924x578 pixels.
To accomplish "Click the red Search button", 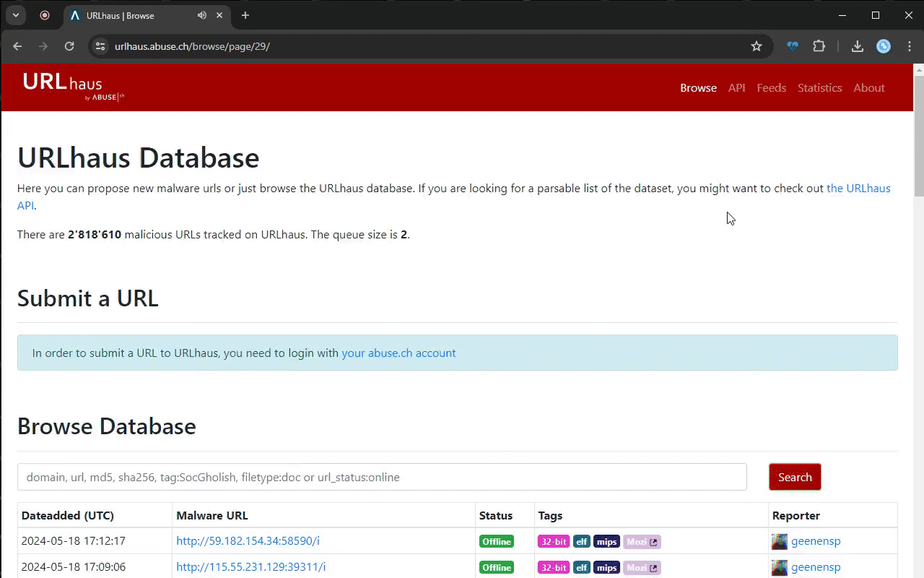I will pos(795,477).
